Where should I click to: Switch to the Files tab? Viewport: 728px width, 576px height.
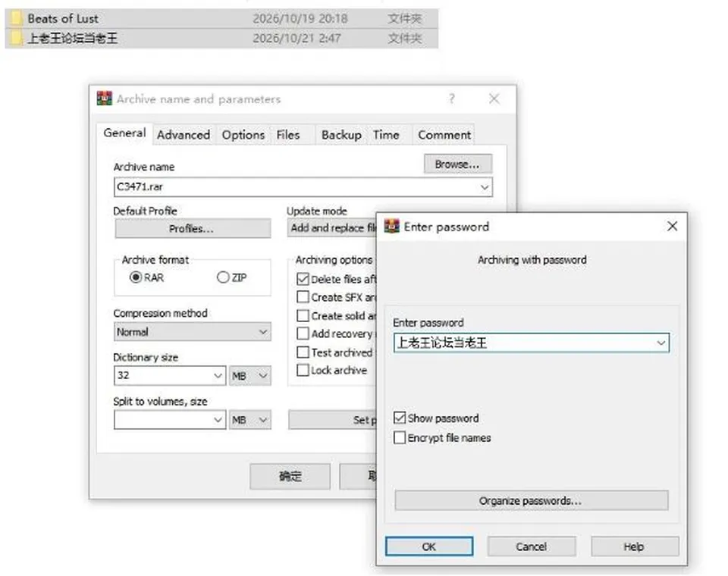pyautogui.click(x=288, y=135)
